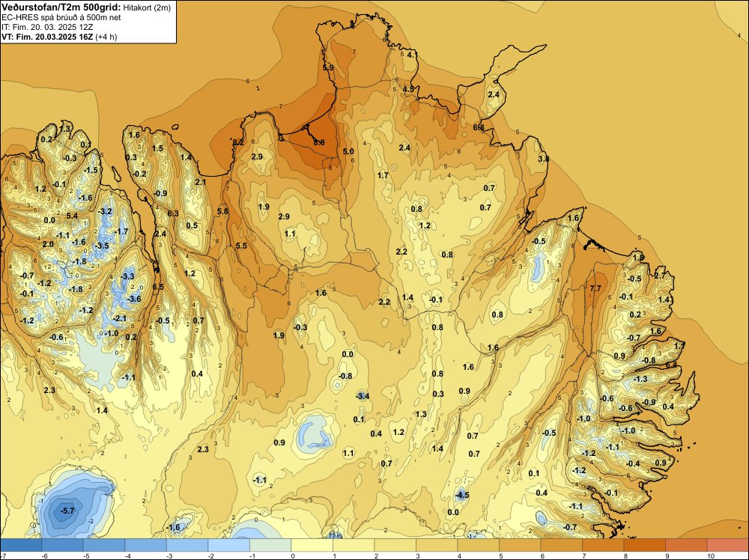Click the 5.9 temperature value
The height and width of the screenshot is (560, 749).
click(x=328, y=68)
